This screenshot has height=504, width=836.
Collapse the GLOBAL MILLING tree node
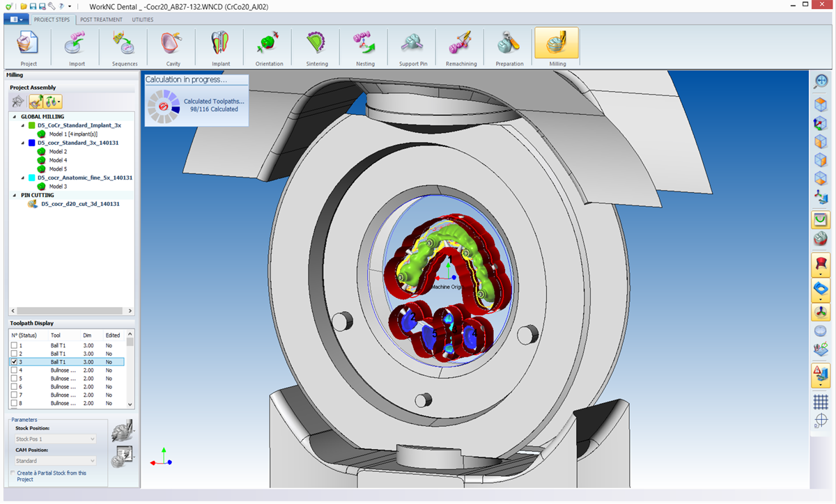tap(15, 117)
